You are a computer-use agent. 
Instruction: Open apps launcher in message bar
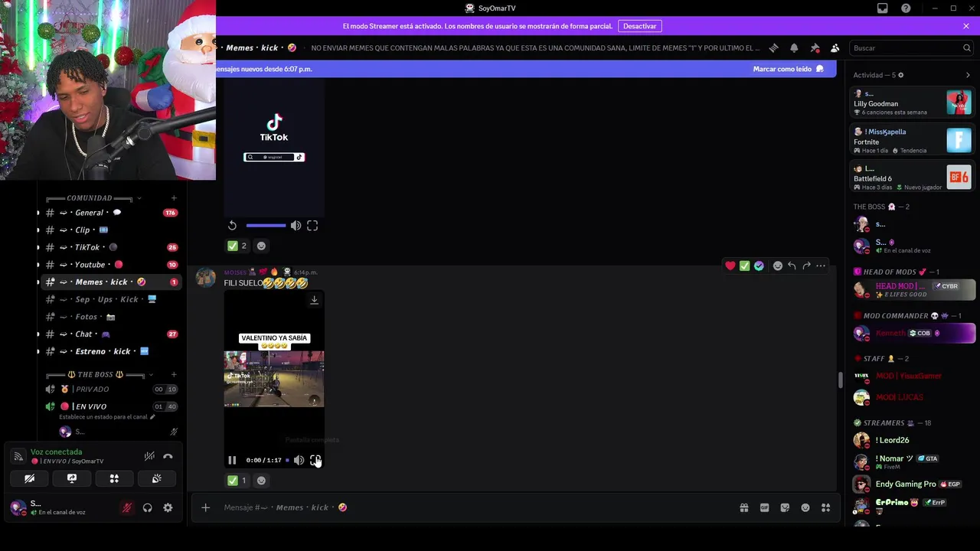825,507
